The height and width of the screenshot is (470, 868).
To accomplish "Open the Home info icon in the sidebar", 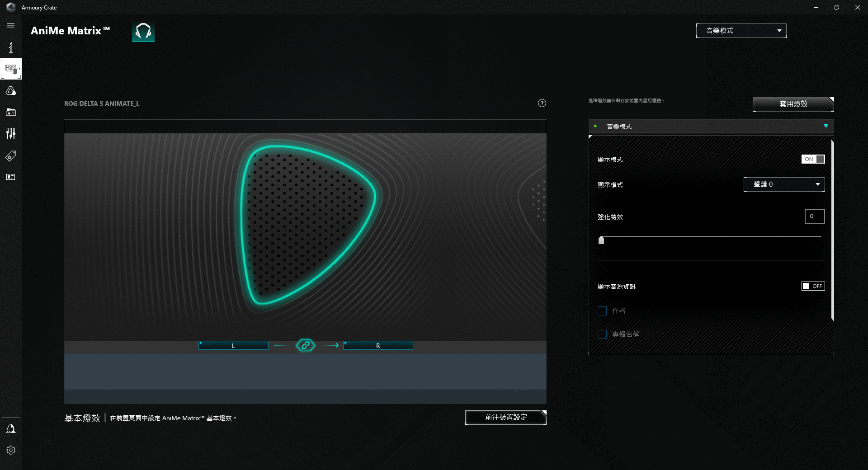I will pos(11,47).
